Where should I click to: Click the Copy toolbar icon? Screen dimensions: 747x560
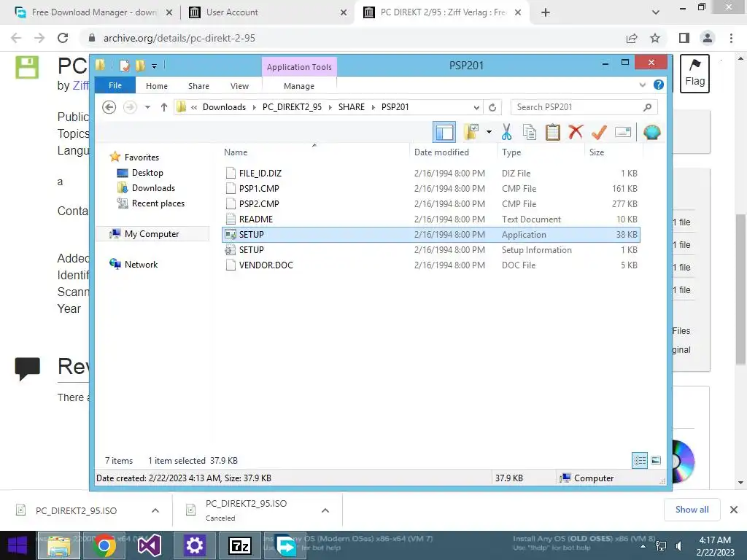tap(530, 132)
